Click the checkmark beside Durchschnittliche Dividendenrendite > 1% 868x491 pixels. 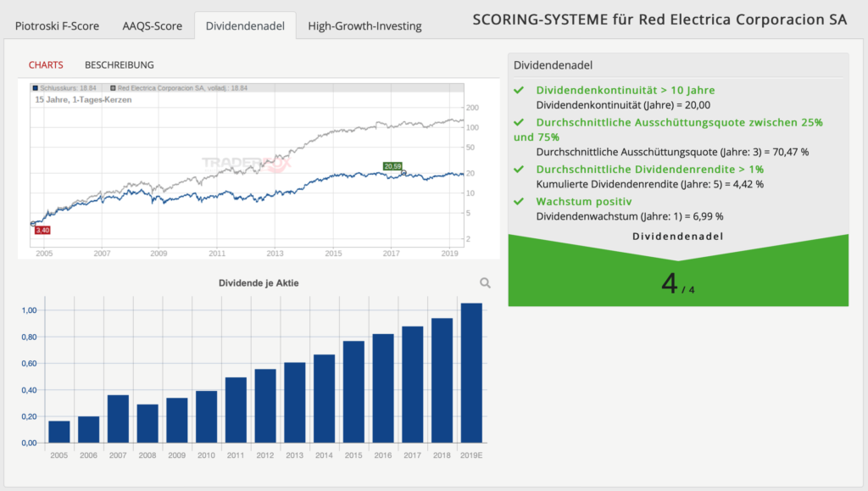(519, 170)
